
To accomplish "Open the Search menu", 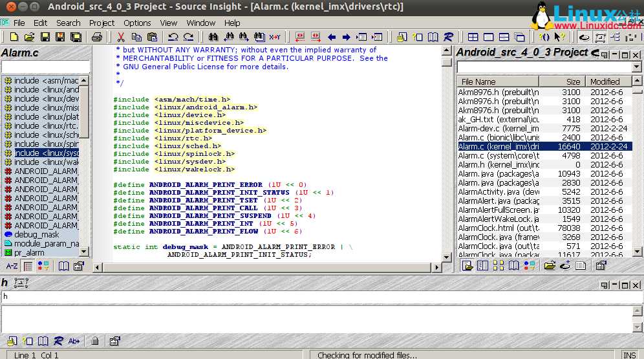I will pos(68,23).
